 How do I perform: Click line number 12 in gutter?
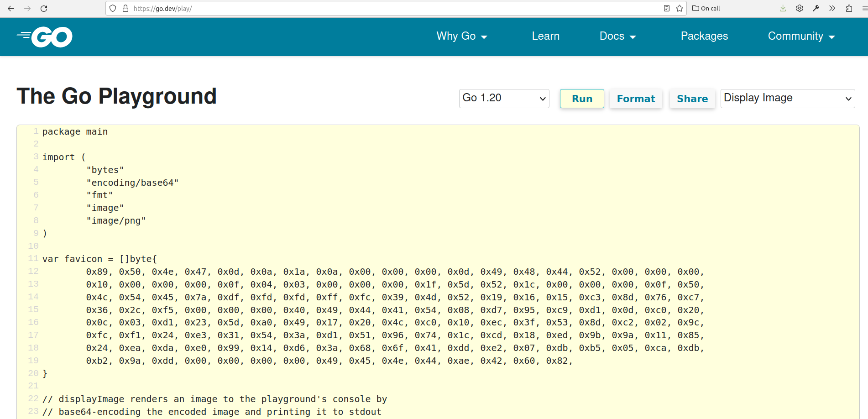(x=33, y=271)
